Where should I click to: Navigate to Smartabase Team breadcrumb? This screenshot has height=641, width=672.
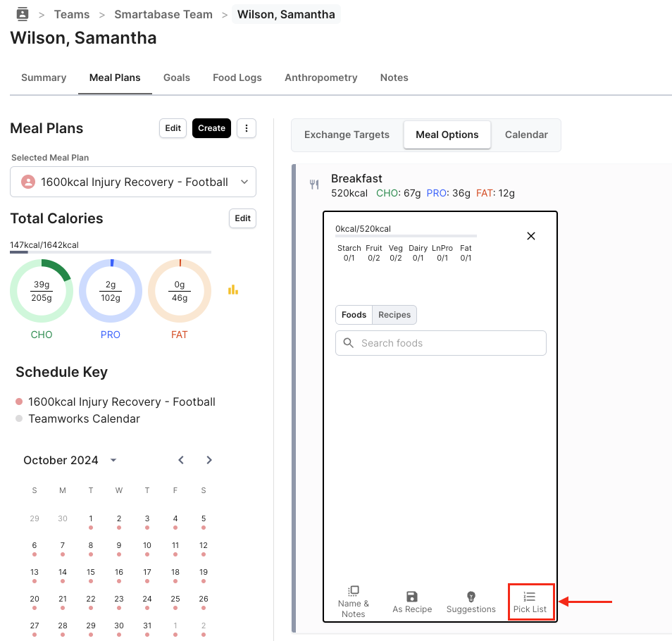pos(163,14)
